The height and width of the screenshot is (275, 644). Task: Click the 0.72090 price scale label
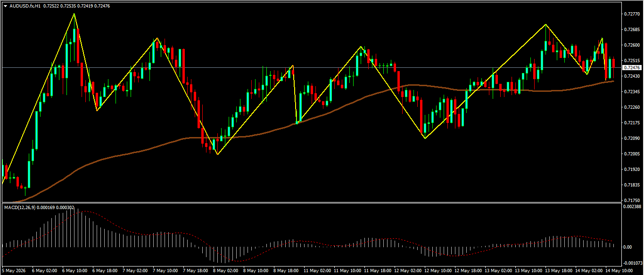[631, 138]
